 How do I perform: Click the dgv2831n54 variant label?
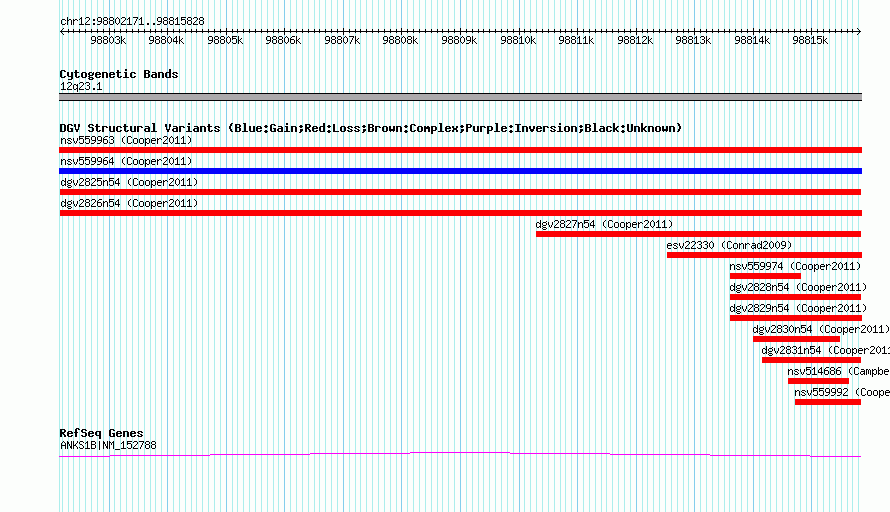click(825, 350)
